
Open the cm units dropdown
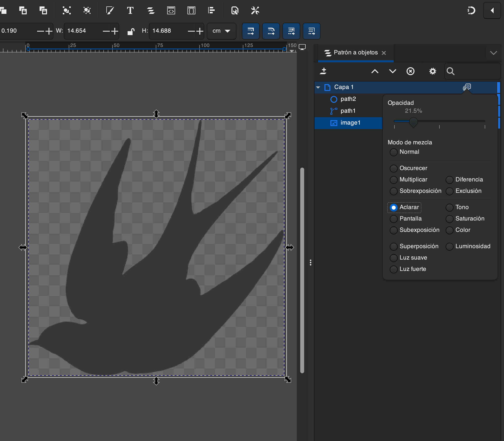221,31
